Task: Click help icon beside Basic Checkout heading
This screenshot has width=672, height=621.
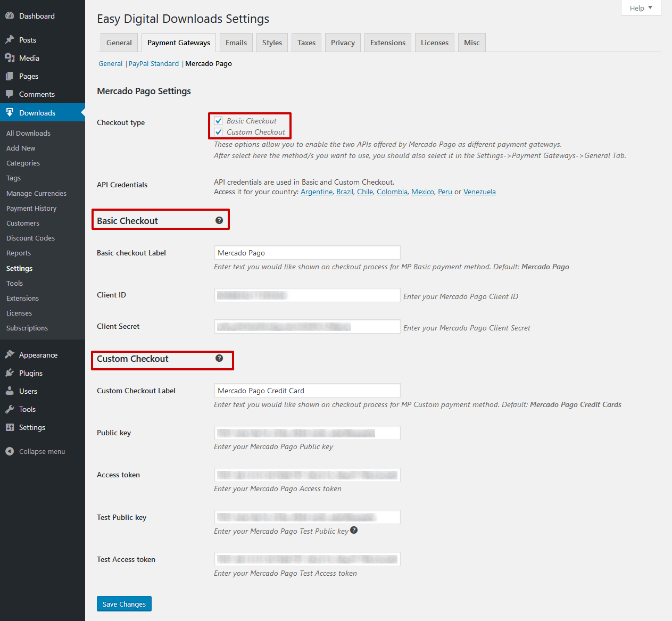Action: click(x=219, y=220)
